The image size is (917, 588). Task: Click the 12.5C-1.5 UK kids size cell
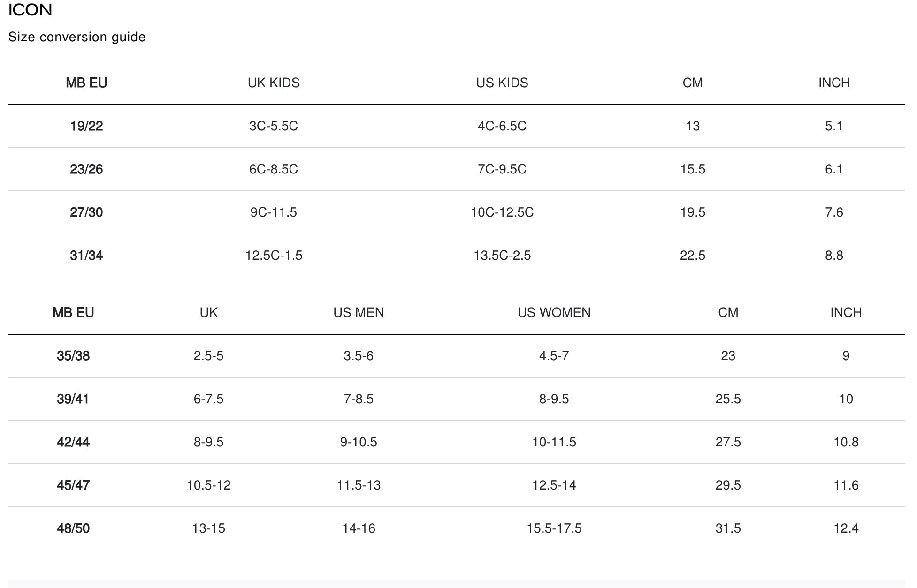point(274,256)
